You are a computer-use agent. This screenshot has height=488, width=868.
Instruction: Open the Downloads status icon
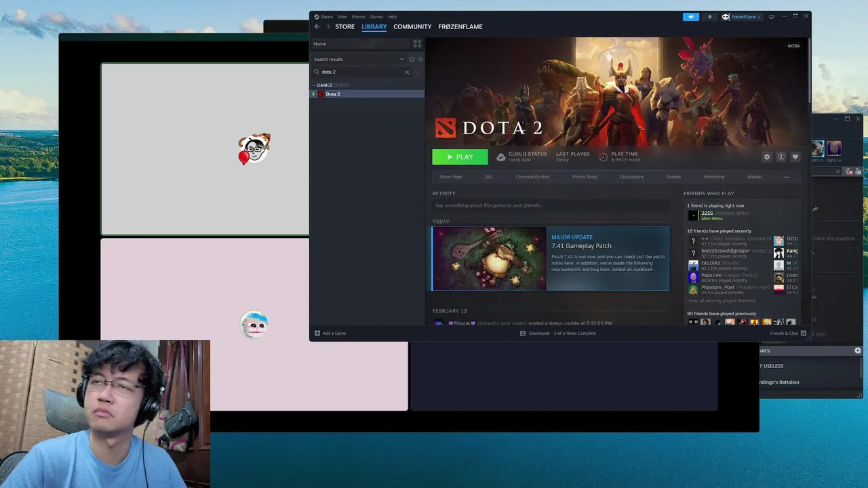pos(523,333)
